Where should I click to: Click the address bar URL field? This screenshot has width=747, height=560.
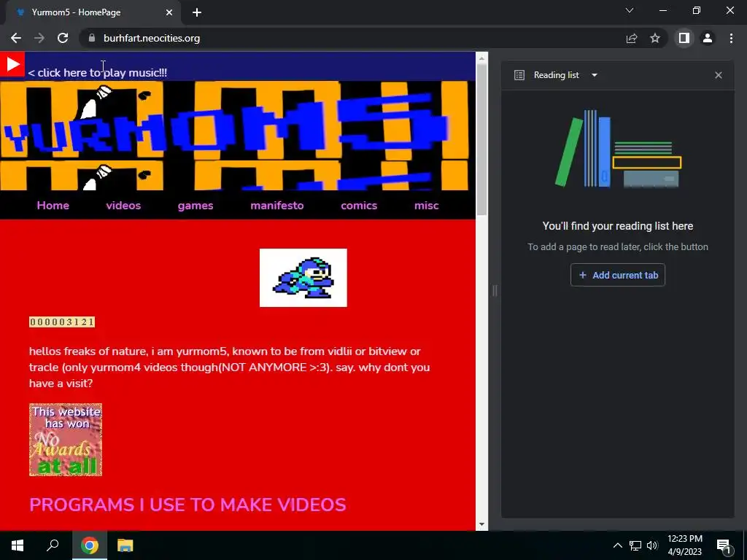(x=352, y=38)
